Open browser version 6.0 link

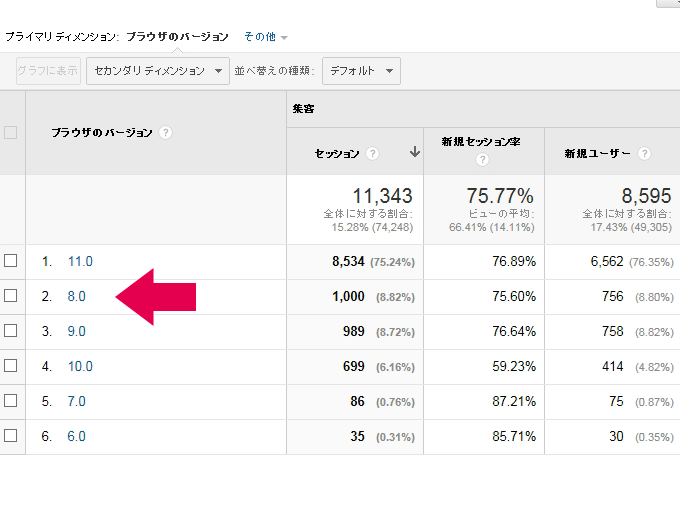click(76, 436)
